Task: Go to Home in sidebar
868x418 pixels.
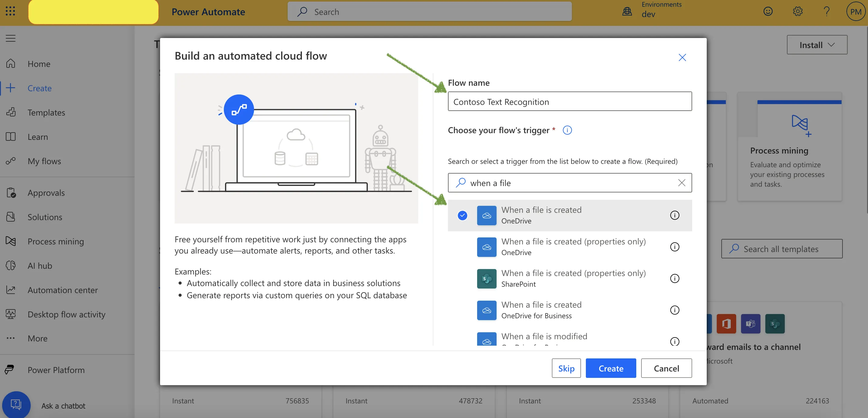Action: pos(39,64)
